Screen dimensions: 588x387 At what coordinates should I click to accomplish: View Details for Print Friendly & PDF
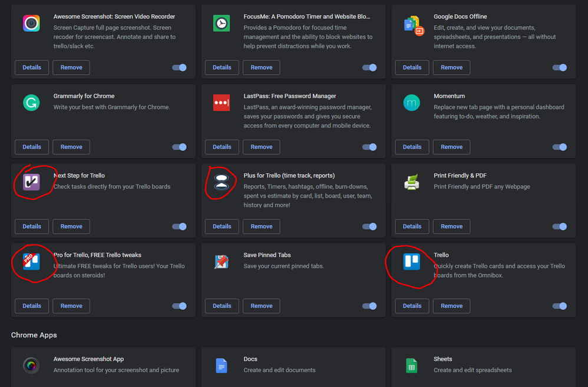412,227
